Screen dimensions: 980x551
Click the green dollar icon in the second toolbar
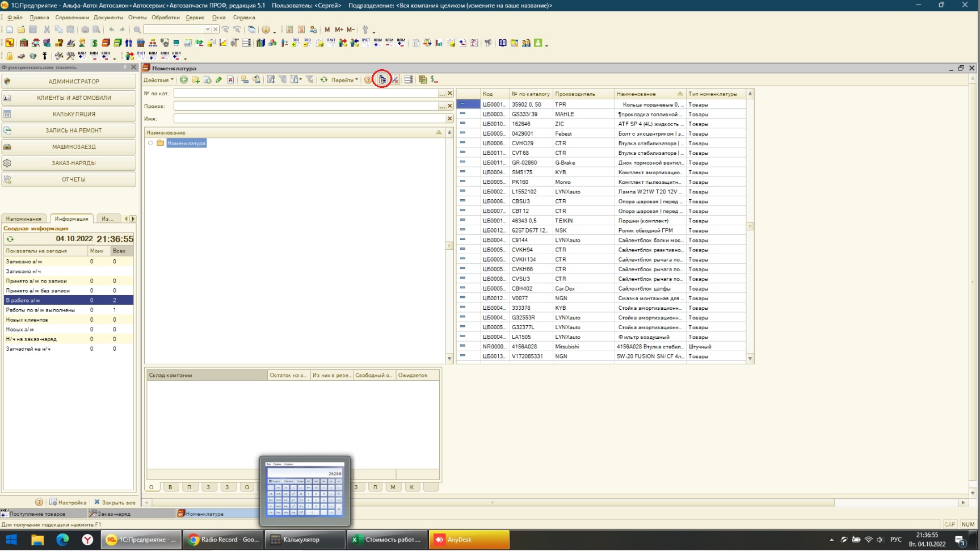point(94,43)
